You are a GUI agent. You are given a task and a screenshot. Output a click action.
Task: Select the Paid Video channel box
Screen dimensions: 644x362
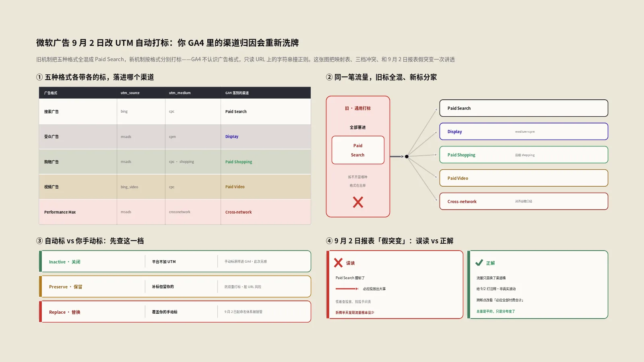pos(524,178)
